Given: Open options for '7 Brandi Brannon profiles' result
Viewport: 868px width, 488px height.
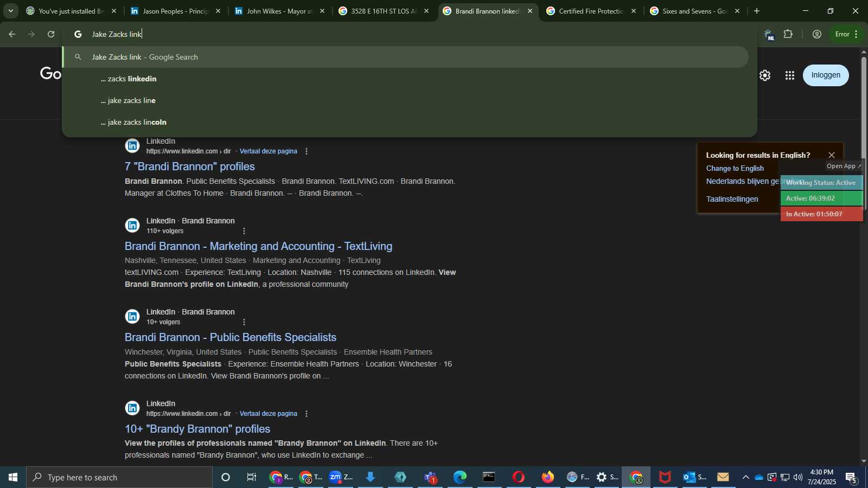Looking at the screenshot, I should tap(307, 151).
